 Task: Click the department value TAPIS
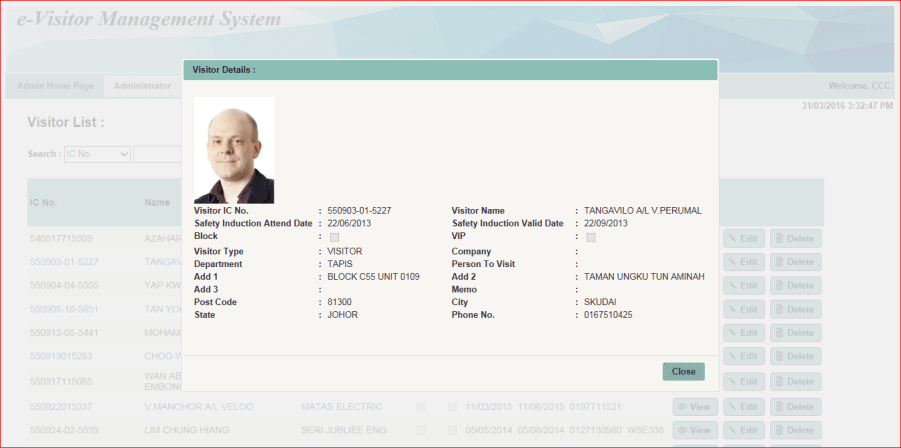(x=340, y=264)
